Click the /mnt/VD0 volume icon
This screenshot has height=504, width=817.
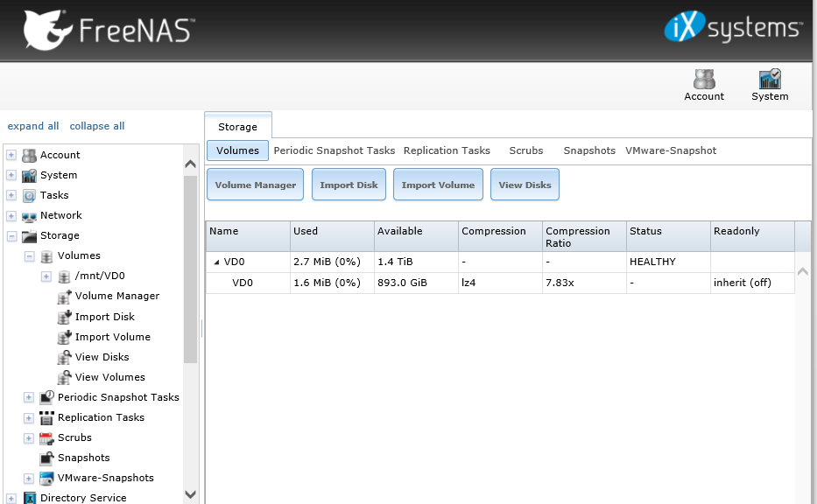(x=64, y=276)
